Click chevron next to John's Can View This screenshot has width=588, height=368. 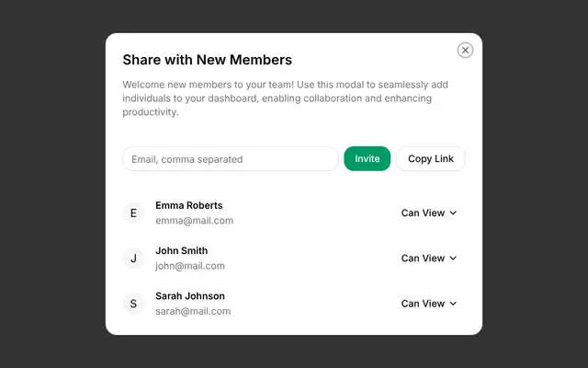453,259
